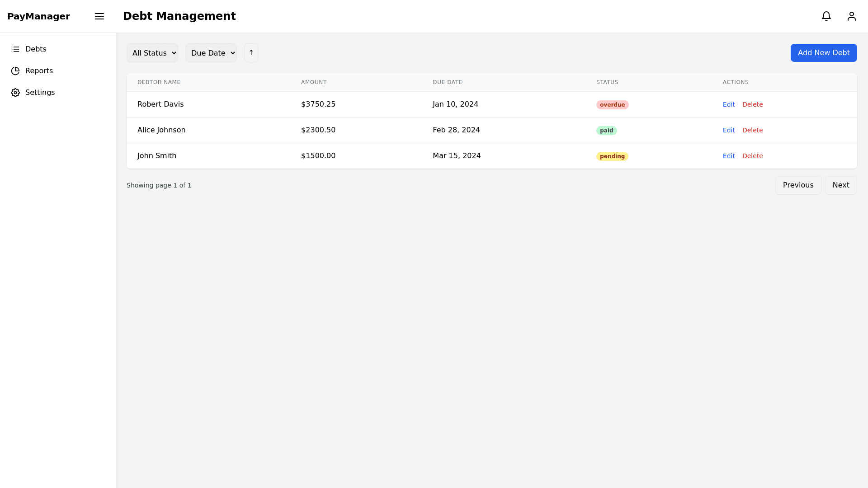Select Debts in the sidebar
The width and height of the screenshot is (868, 488).
click(36, 49)
